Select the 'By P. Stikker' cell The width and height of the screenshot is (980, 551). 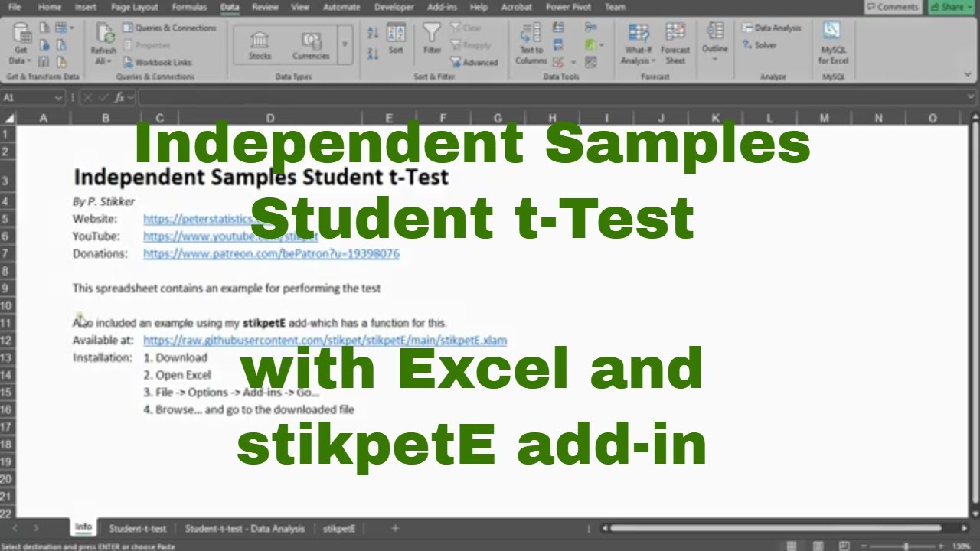pyautogui.click(x=103, y=201)
